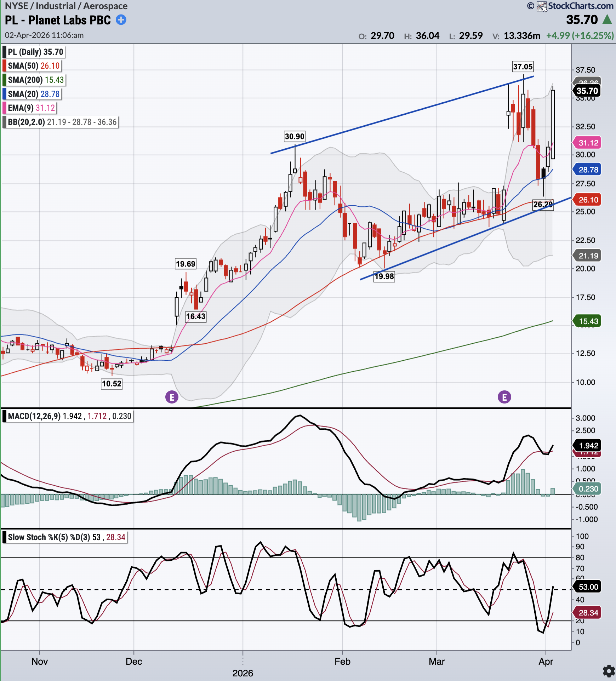
Task: Click the December earnings E marker
Action: pos(172,397)
